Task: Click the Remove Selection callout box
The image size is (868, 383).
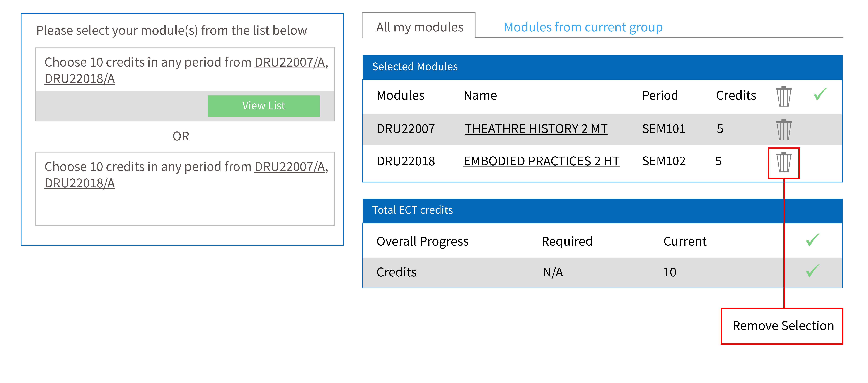Action: [781, 326]
